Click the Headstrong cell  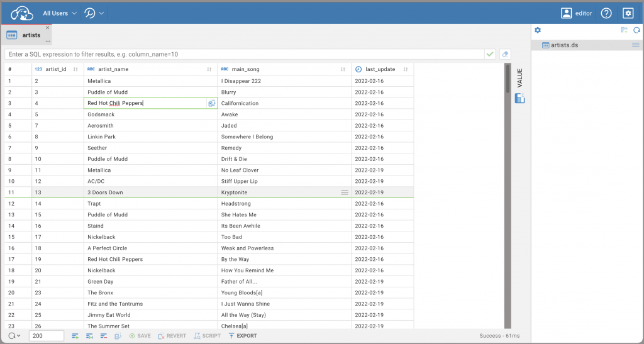[x=284, y=204]
